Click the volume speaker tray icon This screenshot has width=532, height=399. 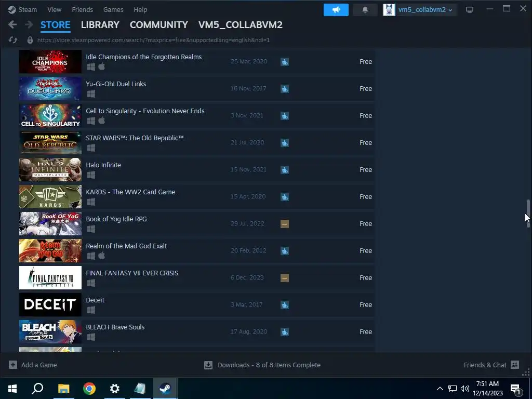tap(465, 389)
